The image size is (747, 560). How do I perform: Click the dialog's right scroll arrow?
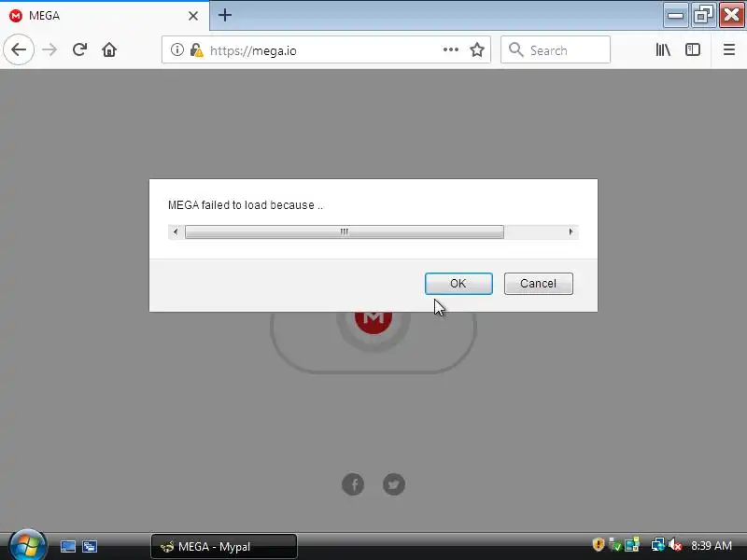click(571, 231)
